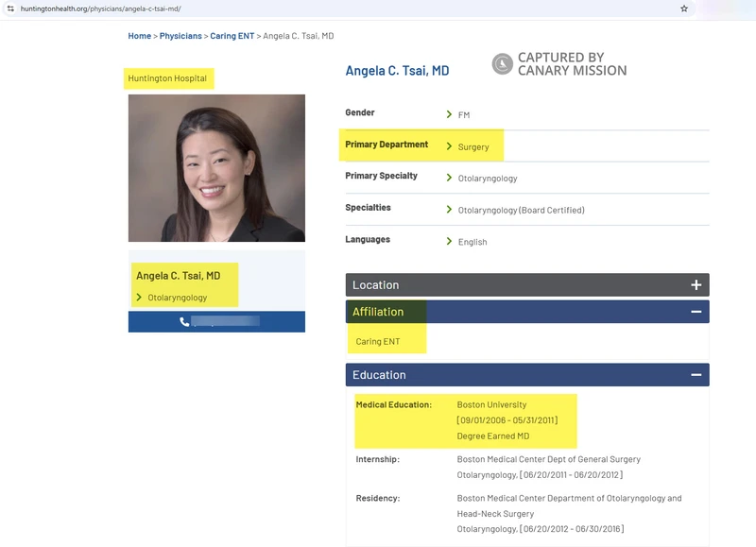
Task: Open the physician portrait photo
Action: [x=216, y=168]
